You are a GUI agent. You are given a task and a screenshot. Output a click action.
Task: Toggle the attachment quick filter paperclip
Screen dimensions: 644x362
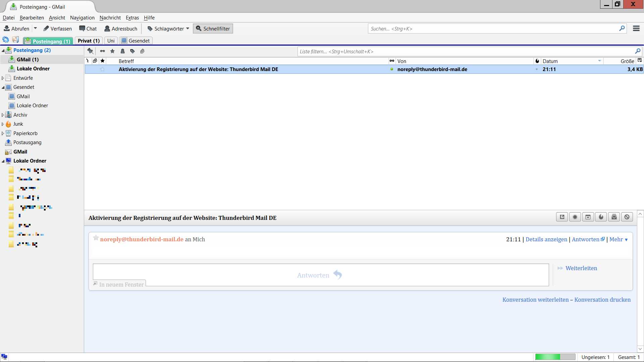pos(142,51)
